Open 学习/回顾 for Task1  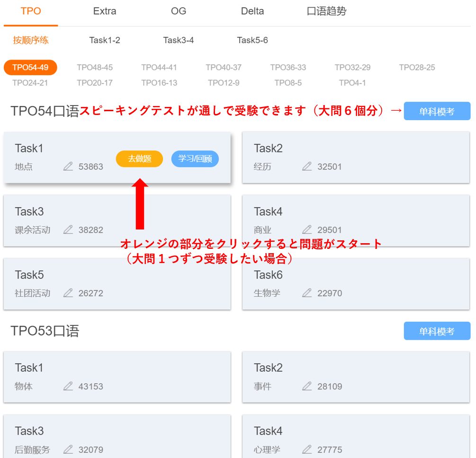(x=195, y=159)
